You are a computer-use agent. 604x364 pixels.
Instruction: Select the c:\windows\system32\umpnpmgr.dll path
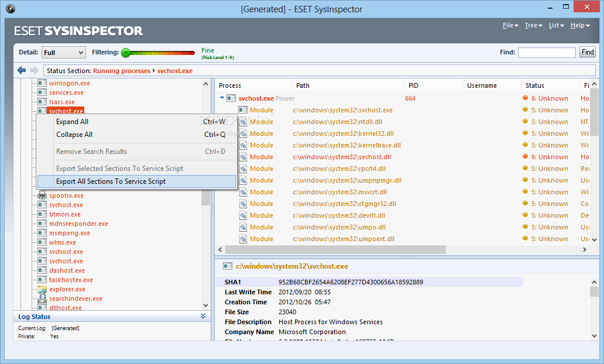[x=347, y=180]
